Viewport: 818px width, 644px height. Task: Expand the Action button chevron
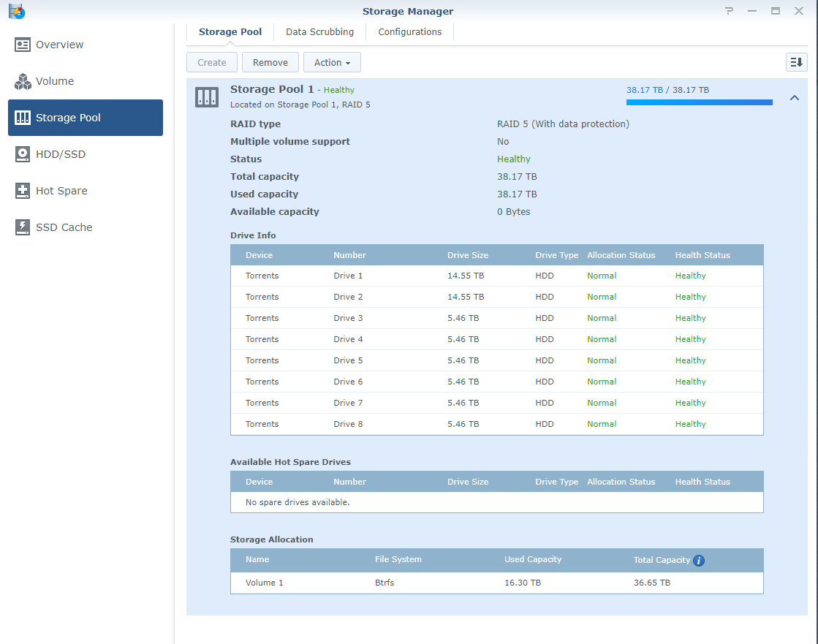[x=349, y=62]
